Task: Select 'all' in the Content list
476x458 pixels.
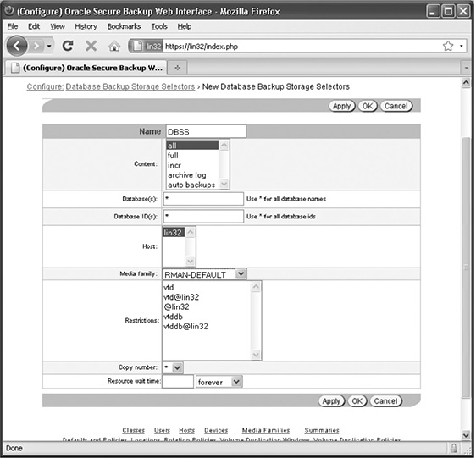Action: point(192,145)
